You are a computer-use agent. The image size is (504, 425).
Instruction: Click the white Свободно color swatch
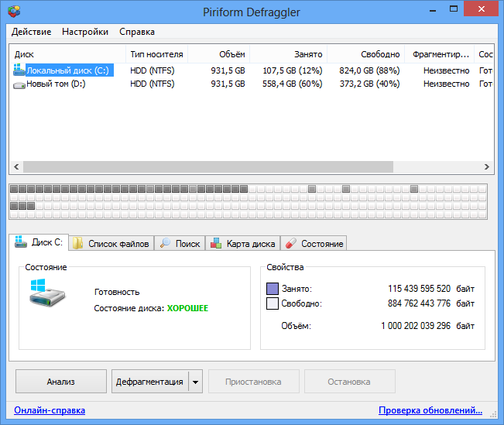(x=273, y=303)
